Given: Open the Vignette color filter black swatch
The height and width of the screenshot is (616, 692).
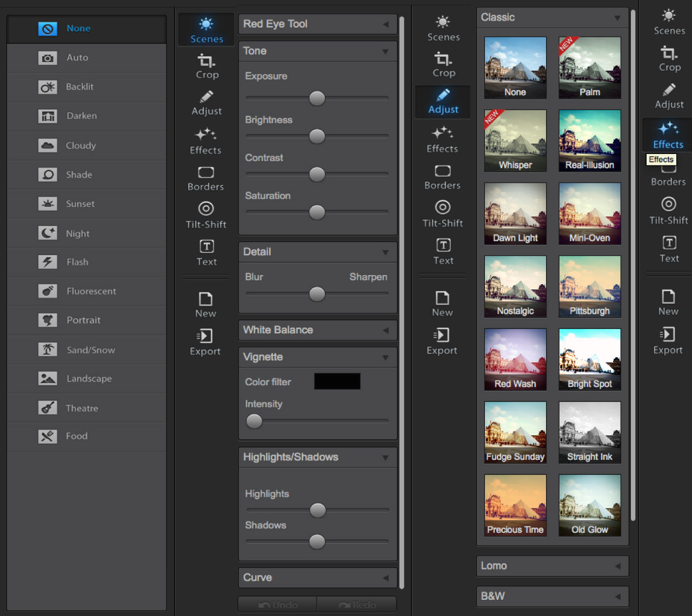Looking at the screenshot, I should coord(337,381).
